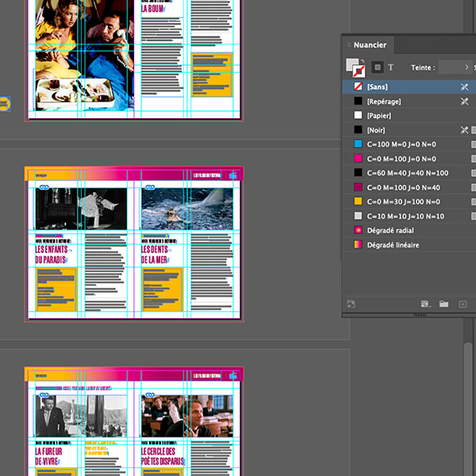Click the vertical scrollbar thumb of document window
This screenshot has width=476, height=476.
(x=468, y=409)
